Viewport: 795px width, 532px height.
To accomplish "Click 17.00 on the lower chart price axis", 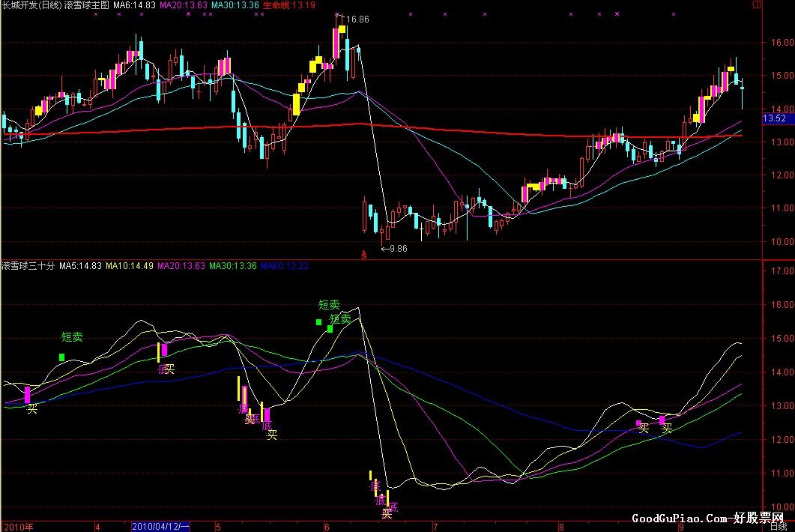I will point(782,271).
